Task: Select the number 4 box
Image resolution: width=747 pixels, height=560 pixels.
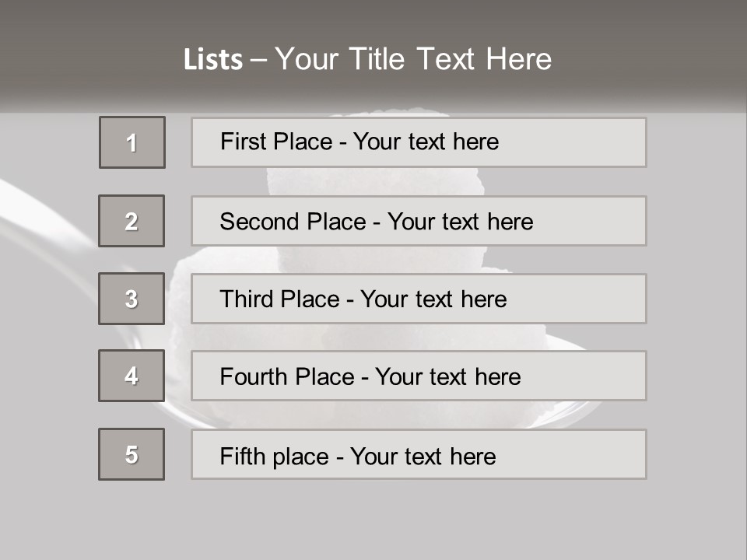Action: pyautogui.click(x=132, y=376)
